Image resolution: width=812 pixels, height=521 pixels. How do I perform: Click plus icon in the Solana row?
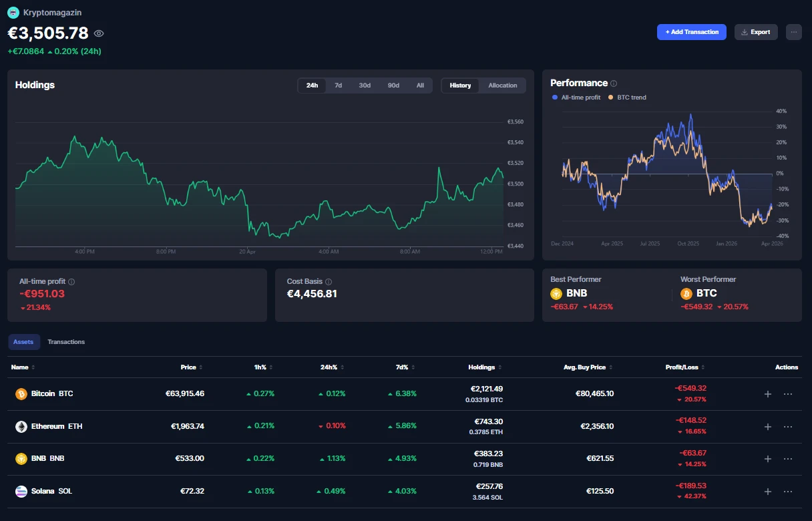click(768, 492)
